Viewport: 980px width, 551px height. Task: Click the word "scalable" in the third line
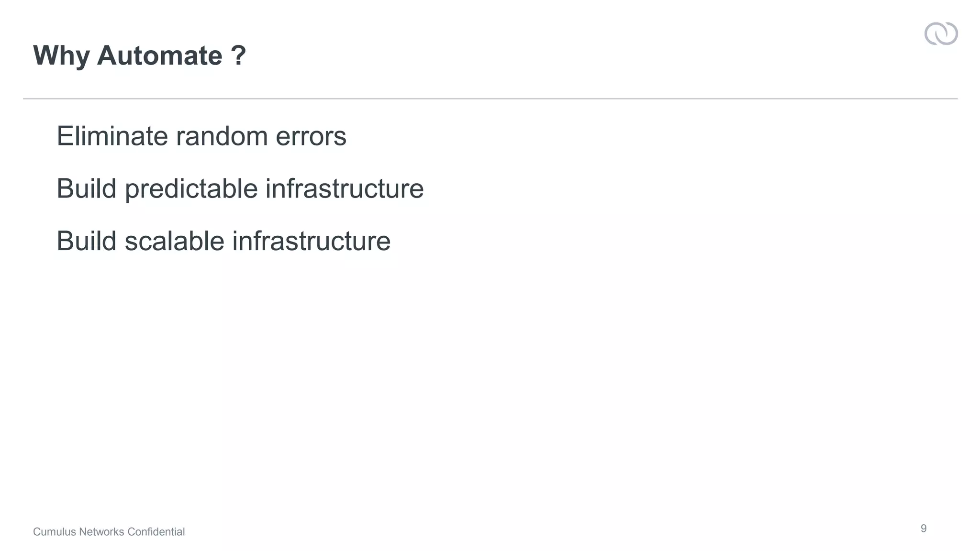(174, 241)
